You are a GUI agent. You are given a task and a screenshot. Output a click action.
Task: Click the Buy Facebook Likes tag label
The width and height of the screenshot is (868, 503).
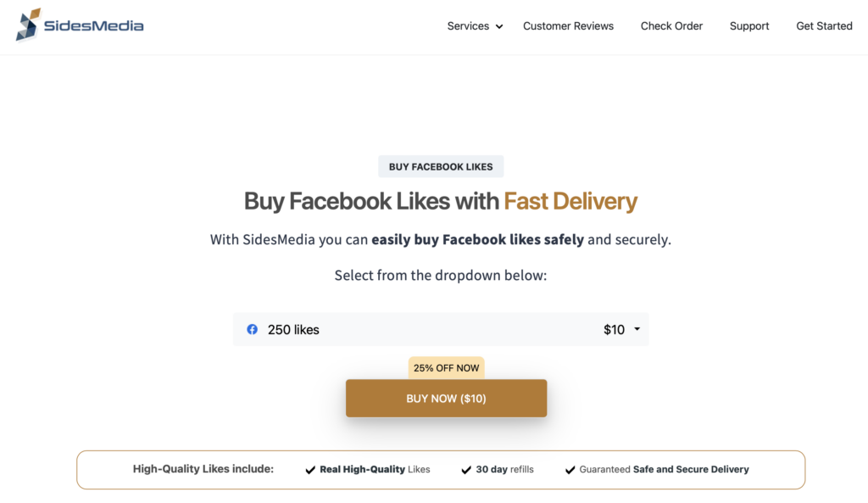point(441,167)
